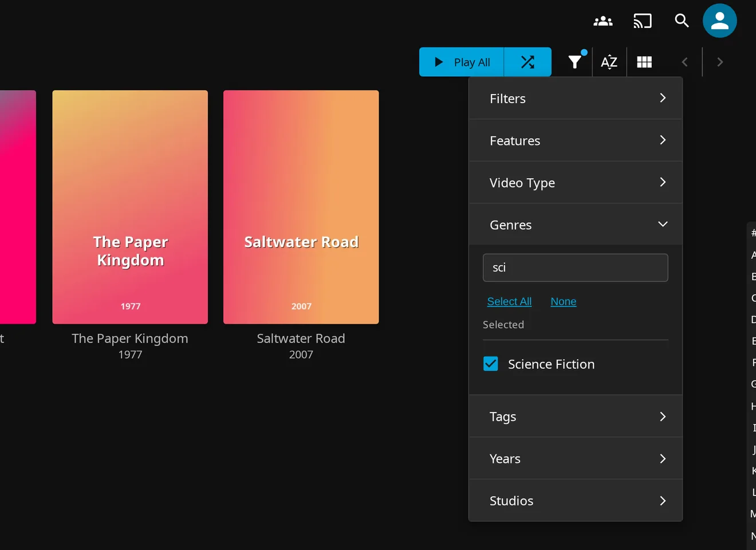Click the cast to device icon
This screenshot has height=550, width=756.
tap(643, 21)
